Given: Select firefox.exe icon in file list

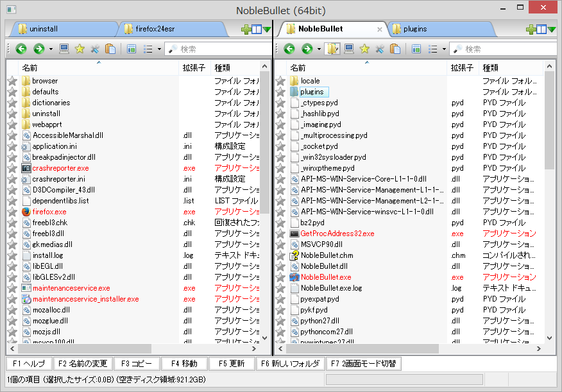Looking at the screenshot, I should pyautogui.click(x=26, y=212).
